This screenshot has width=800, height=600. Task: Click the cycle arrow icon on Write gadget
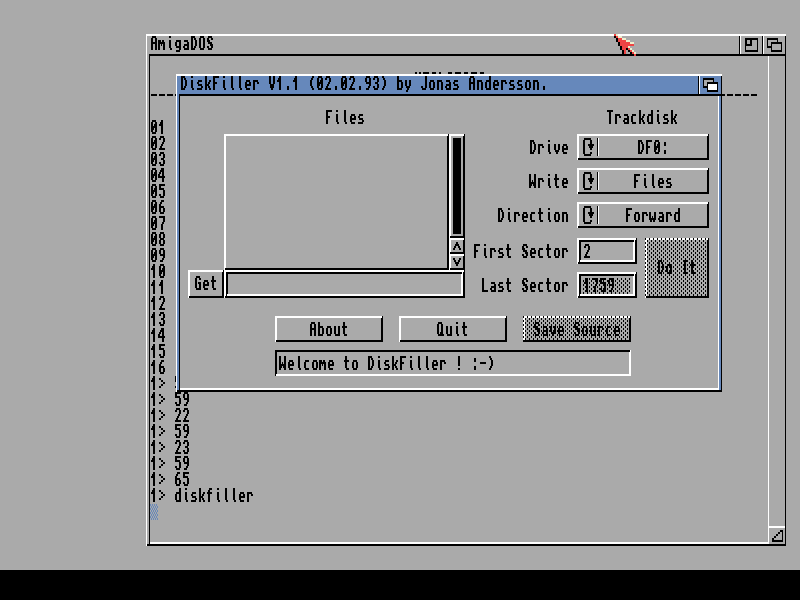[x=589, y=181]
